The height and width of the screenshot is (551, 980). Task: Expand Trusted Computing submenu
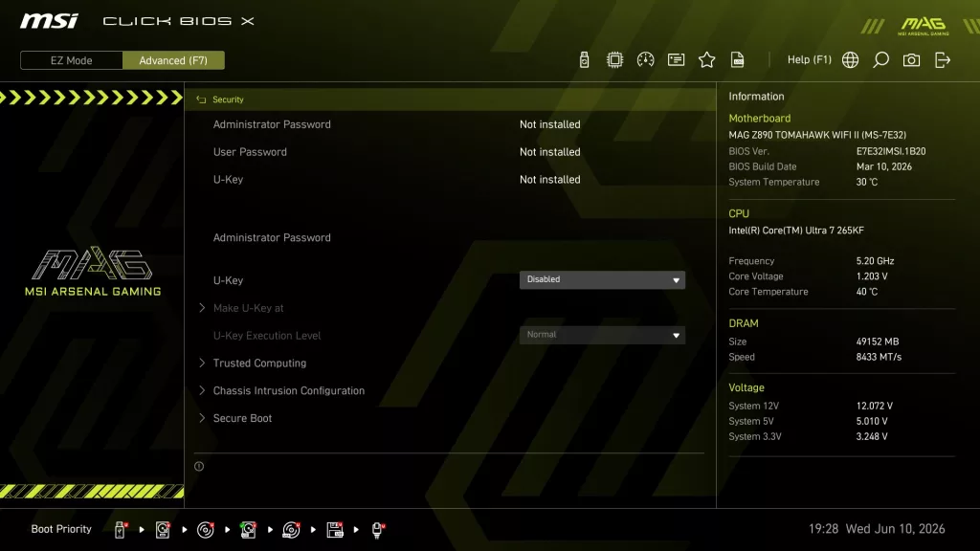259,363
